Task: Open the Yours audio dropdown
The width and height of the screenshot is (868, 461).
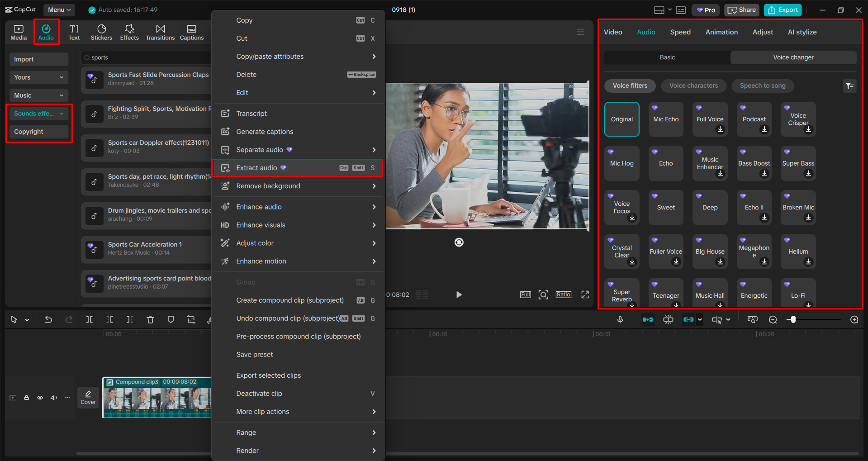Action: tap(38, 77)
